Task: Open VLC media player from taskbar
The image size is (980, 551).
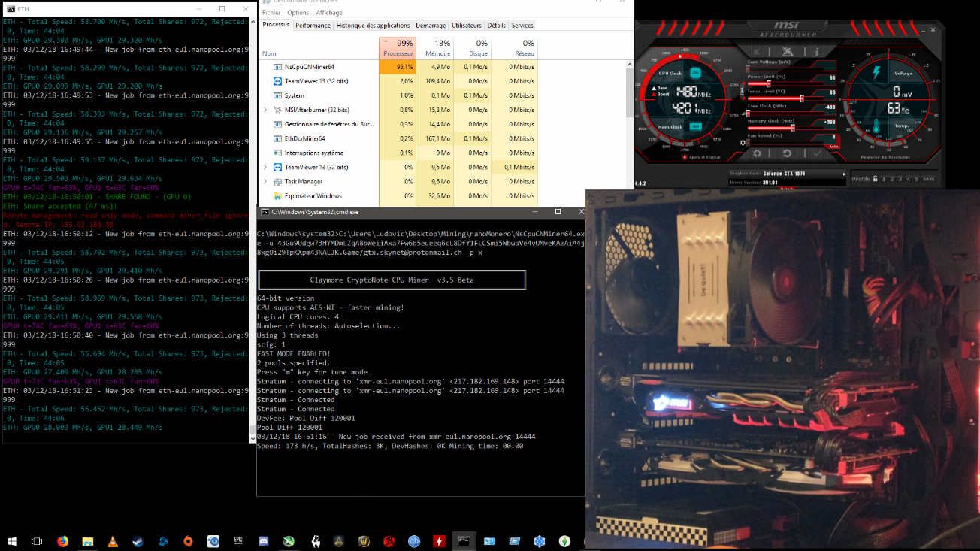Action: pos(113,540)
